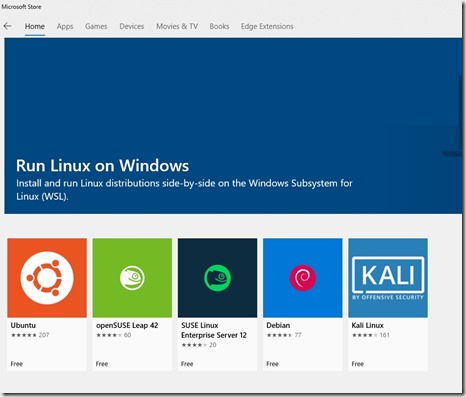Click the Free price under openSUSE Leap 42

(102, 364)
